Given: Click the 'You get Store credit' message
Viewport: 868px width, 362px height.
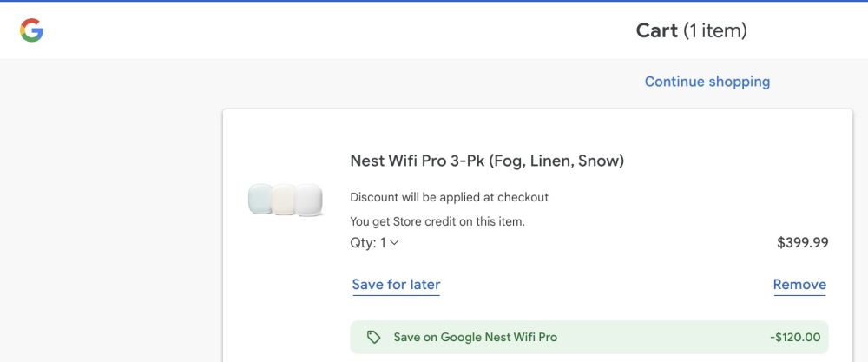Looking at the screenshot, I should 437,221.
